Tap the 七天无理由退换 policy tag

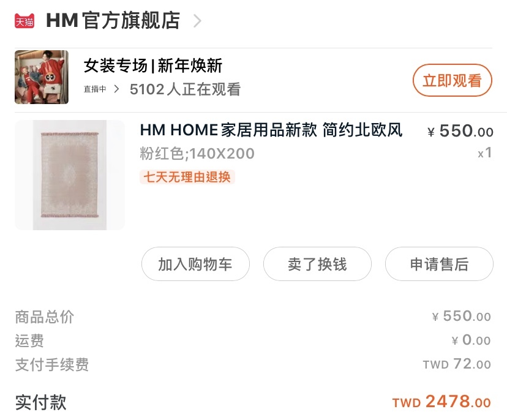tap(187, 177)
